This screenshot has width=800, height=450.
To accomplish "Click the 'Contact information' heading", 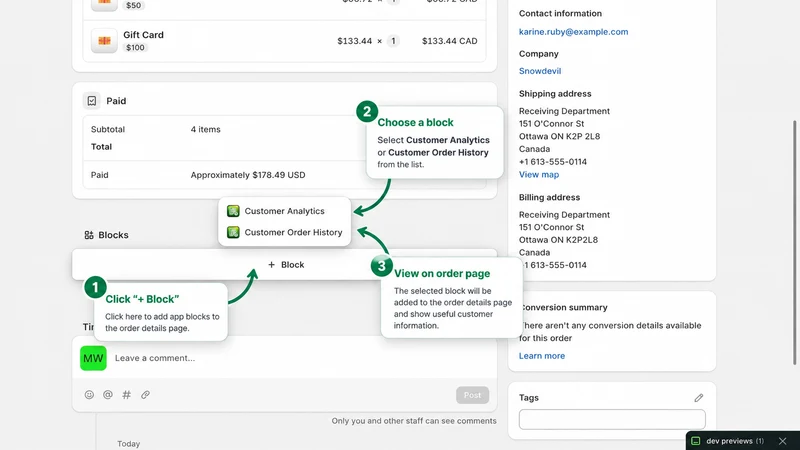I will click(560, 13).
